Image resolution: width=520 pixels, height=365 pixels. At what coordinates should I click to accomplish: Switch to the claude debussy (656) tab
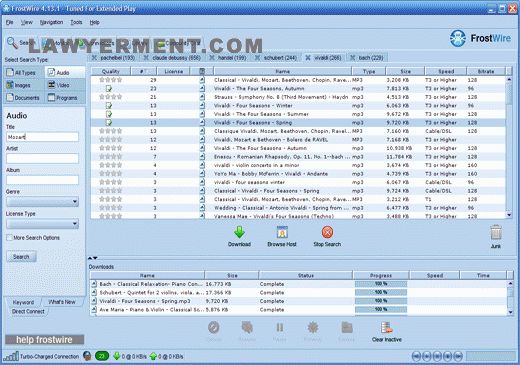tap(173, 58)
